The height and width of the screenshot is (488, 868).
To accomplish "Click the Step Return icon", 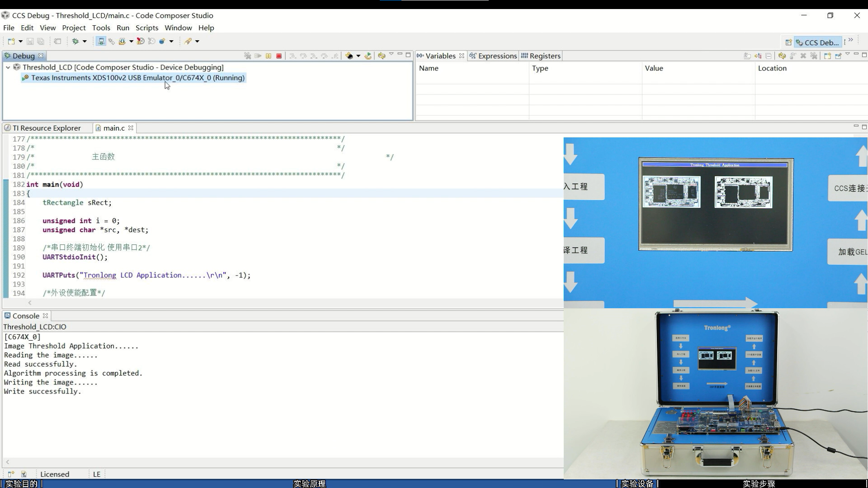I will tap(335, 56).
